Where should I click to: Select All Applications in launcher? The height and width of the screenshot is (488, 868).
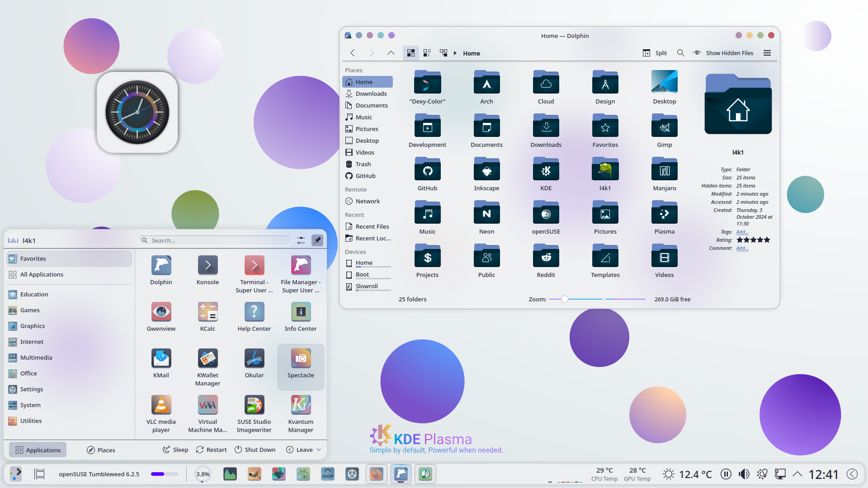69,274
